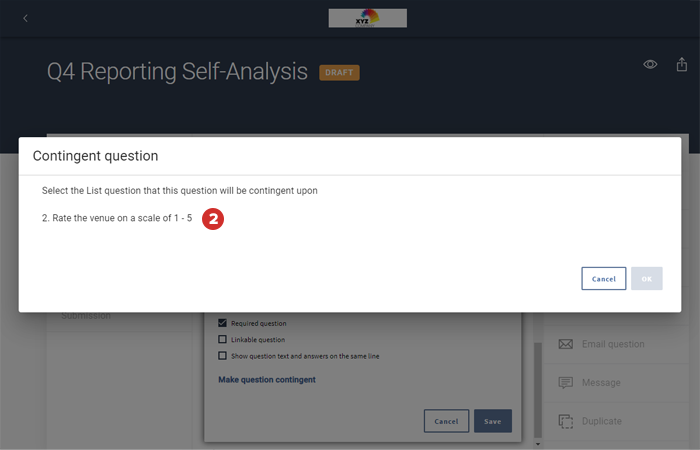Select list question 'Rate the venue on a scale of 1 - 5'
This screenshot has height=450, width=700.
coord(117,218)
